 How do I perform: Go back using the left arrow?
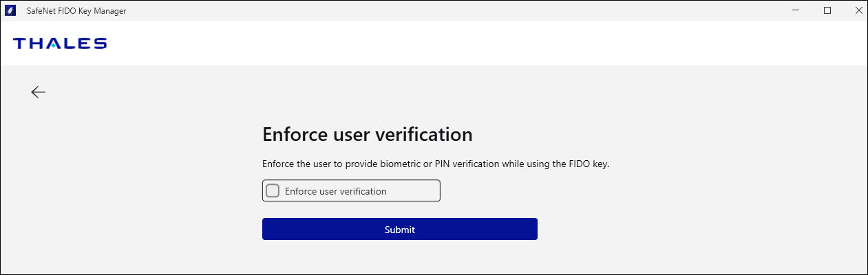[x=38, y=92]
